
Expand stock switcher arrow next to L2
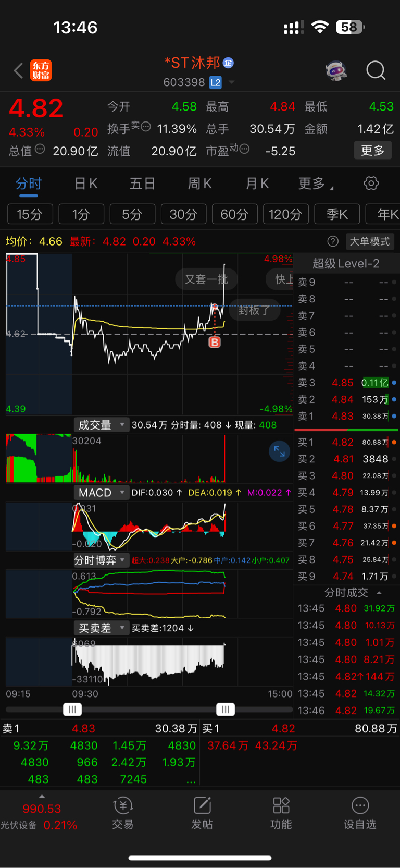231,82
